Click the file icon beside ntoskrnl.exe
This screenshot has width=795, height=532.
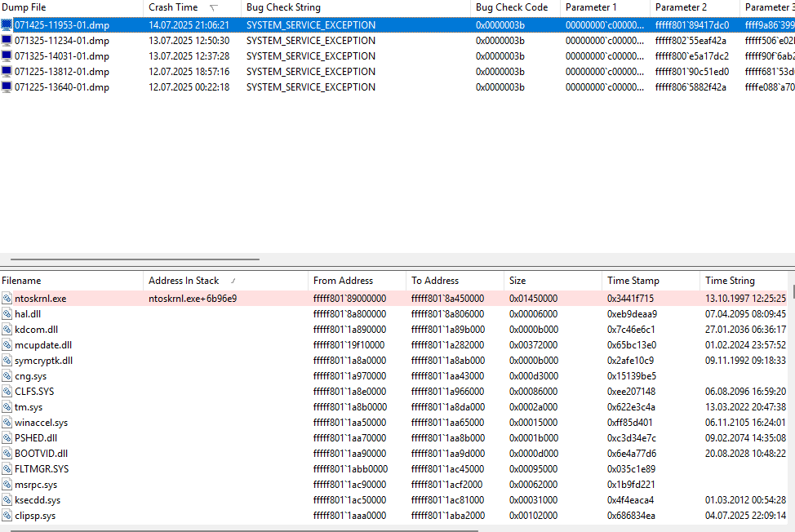[7, 299]
